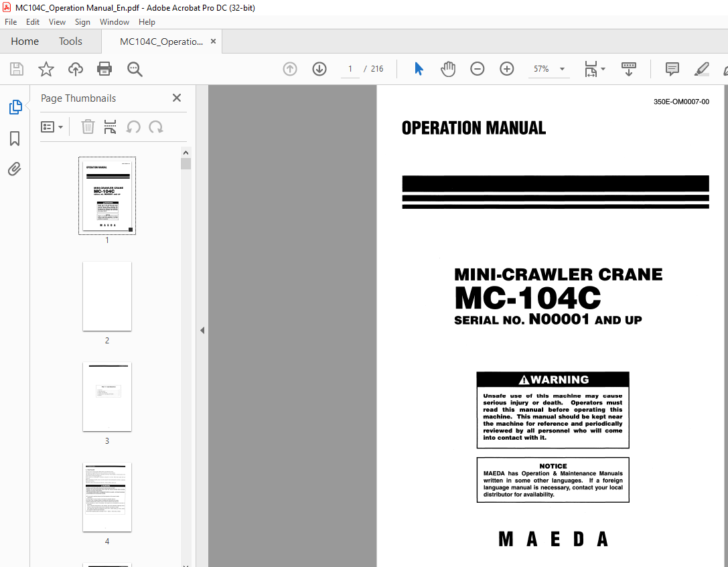Switch to the Home tab

(x=25, y=42)
